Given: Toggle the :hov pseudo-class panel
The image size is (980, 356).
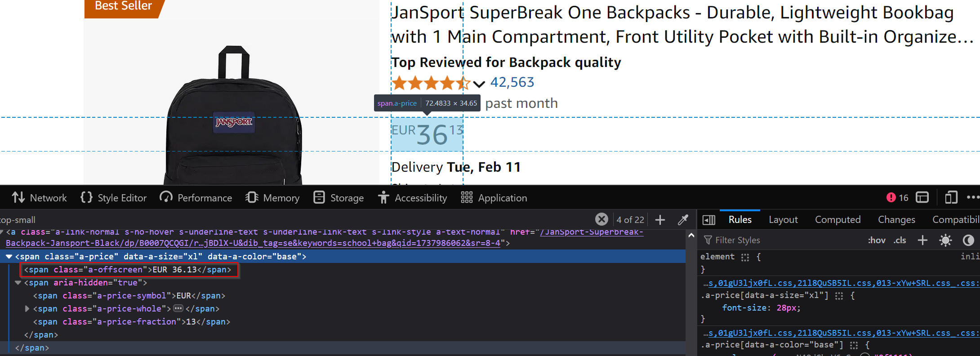Looking at the screenshot, I should [876, 240].
